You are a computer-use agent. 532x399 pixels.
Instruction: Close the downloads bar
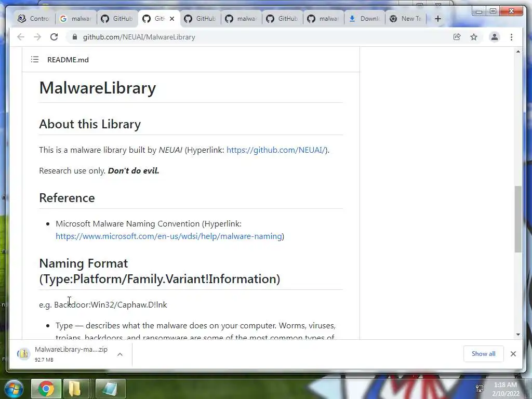tap(513, 354)
